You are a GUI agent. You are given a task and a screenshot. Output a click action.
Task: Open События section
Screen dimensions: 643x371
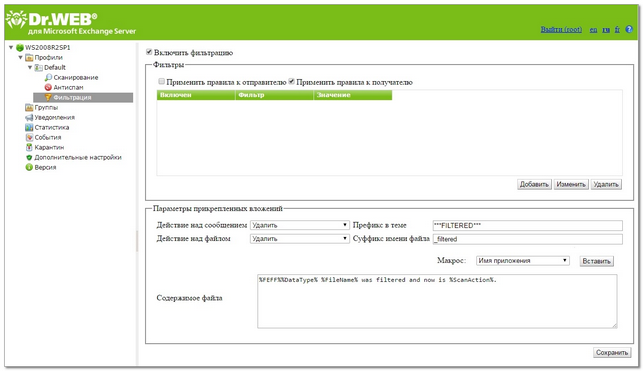click(x=48, y=137)
